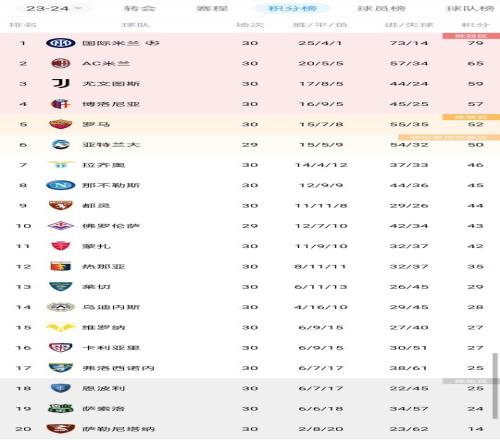The image size is (500, 440).
Task: Click the points value 14 in the last row
Action: pyautogui.click(x=475, y=429)
